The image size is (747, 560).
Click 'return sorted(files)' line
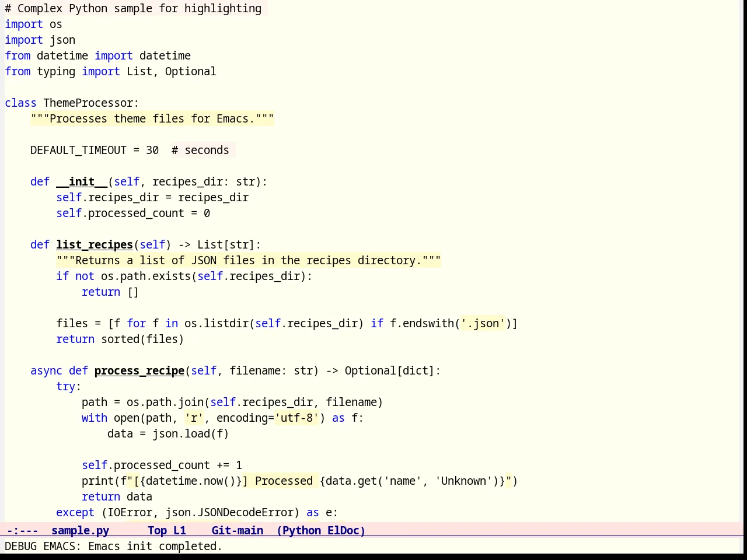pyautogui.click(x=120, y=339)
